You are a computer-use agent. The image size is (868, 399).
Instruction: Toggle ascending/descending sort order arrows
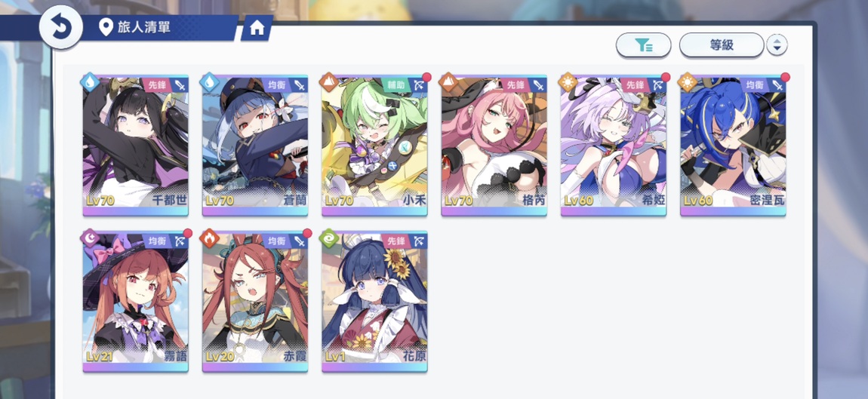777,45
